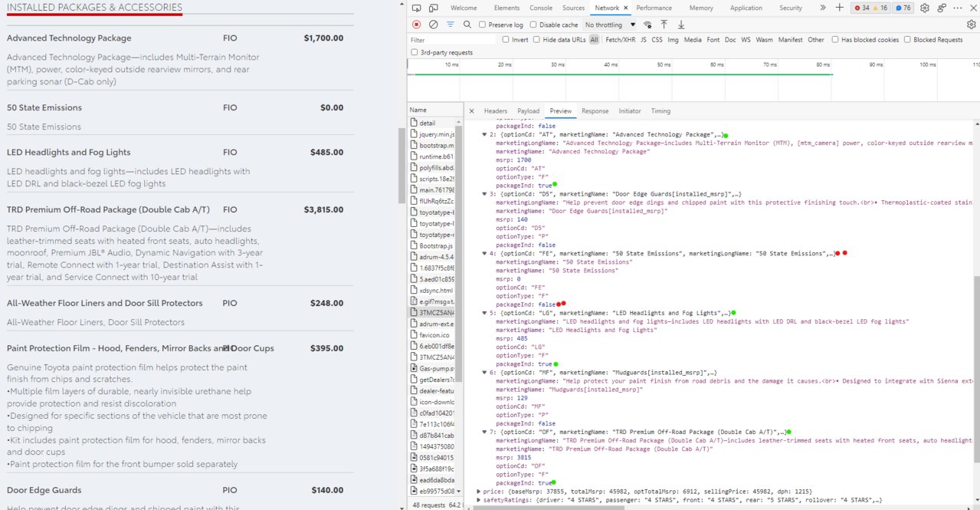Collapse JSON item 6 Mudguards
This screenshot has height=510, width=980.
tap(484, 373)
